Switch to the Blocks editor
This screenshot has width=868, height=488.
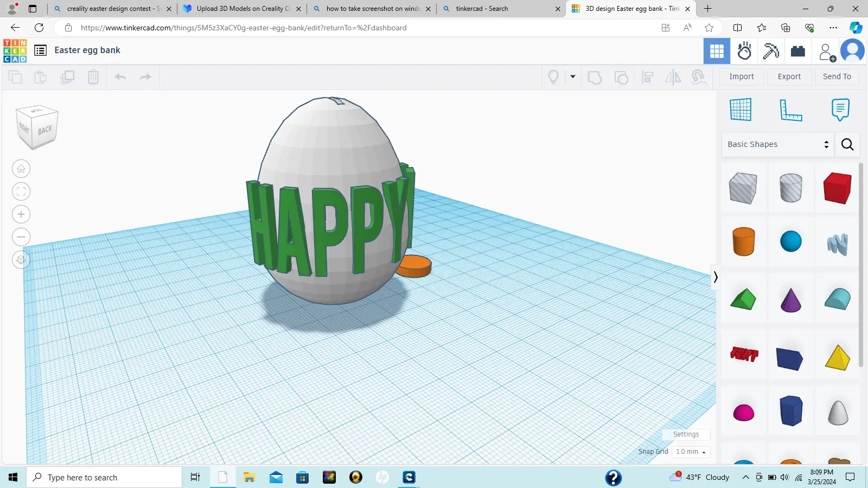pyautogui.click(x=798, y=50)
